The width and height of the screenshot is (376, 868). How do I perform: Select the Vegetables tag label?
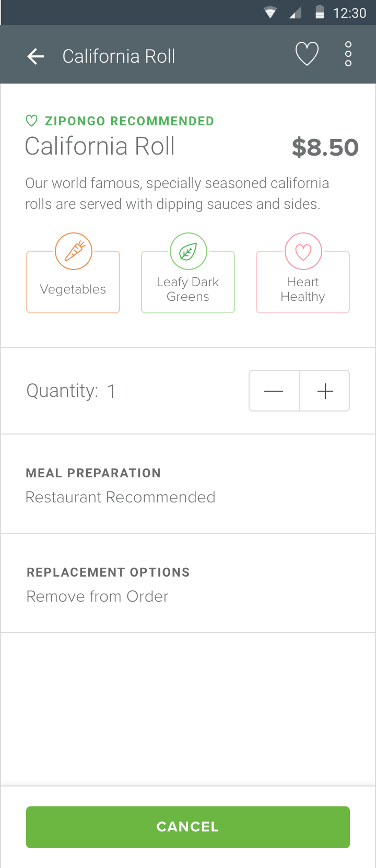point(73,289)
